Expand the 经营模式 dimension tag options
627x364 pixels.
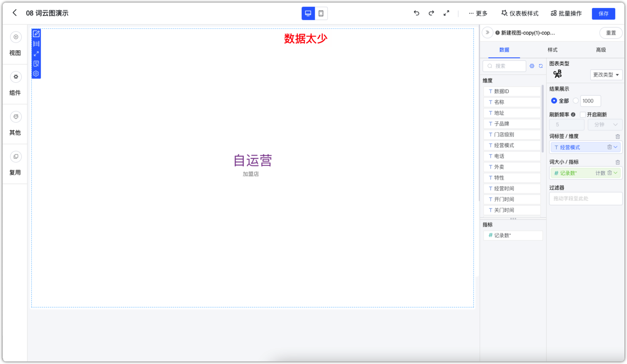tap(616, 147)
